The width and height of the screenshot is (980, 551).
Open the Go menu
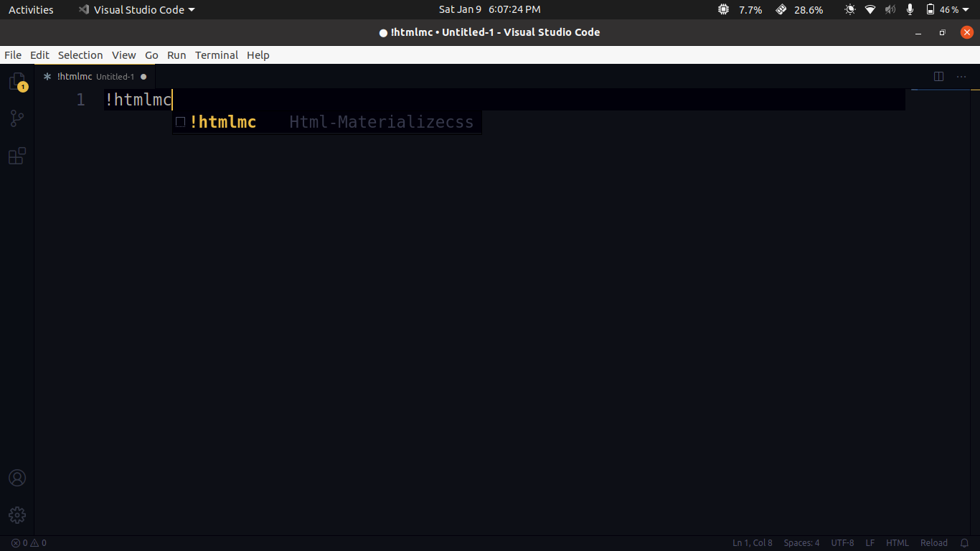coord(151,55)
